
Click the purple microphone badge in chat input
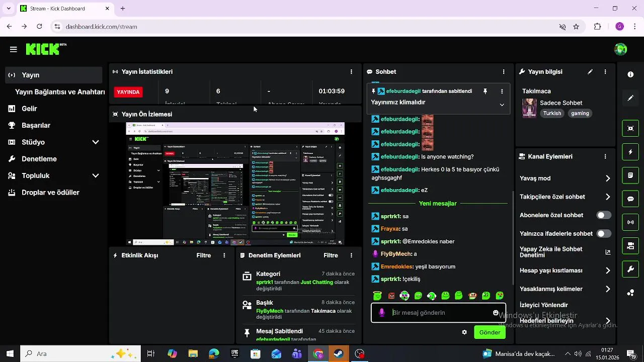point(382,313)
